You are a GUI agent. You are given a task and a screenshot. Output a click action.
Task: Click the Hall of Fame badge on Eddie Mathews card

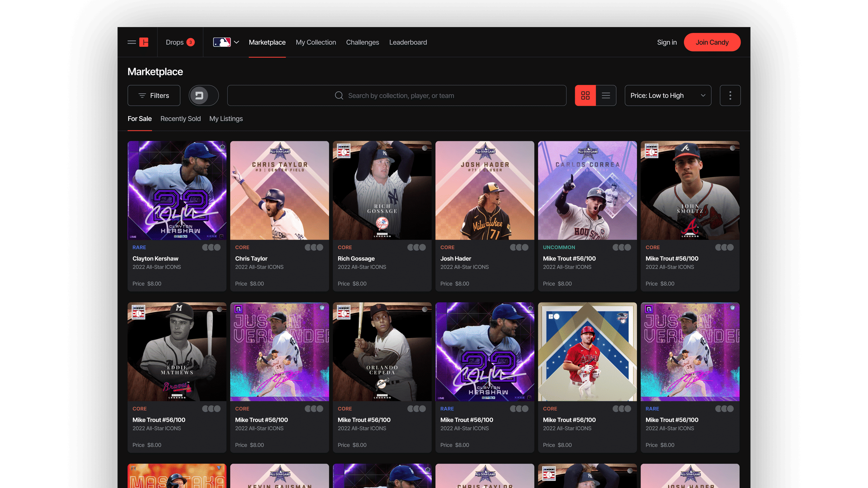click(x=138, y=312)
